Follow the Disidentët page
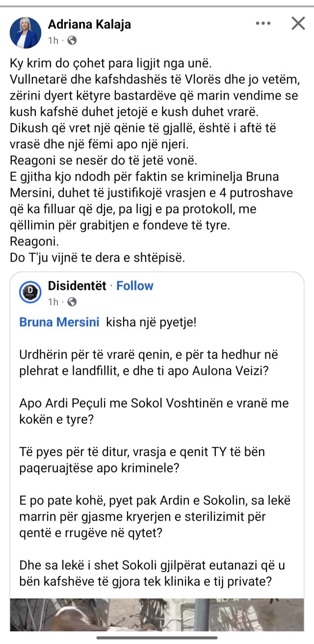The width and height of the screenshot is (314, 644). coord(135,286)
